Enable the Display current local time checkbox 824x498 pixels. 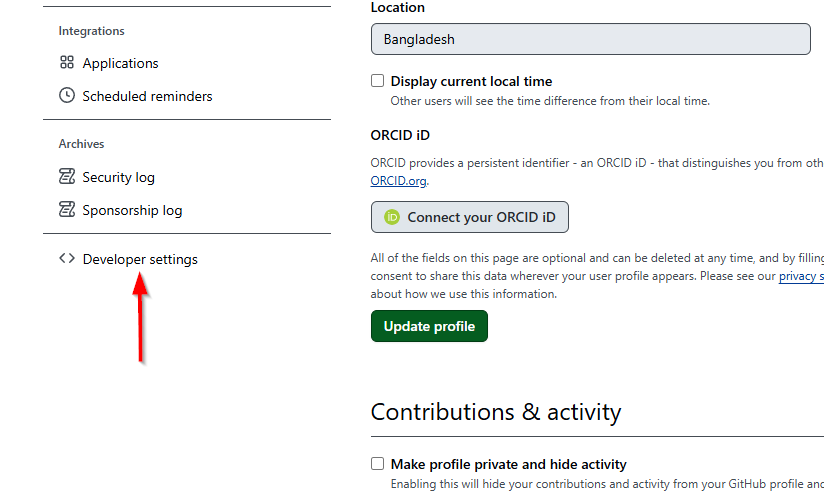377,80
